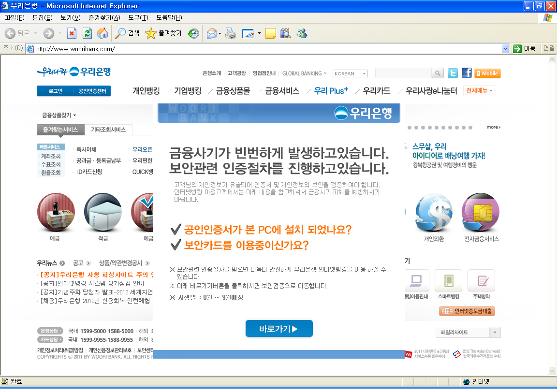Open the 편집(E) menu

(42, 17)
